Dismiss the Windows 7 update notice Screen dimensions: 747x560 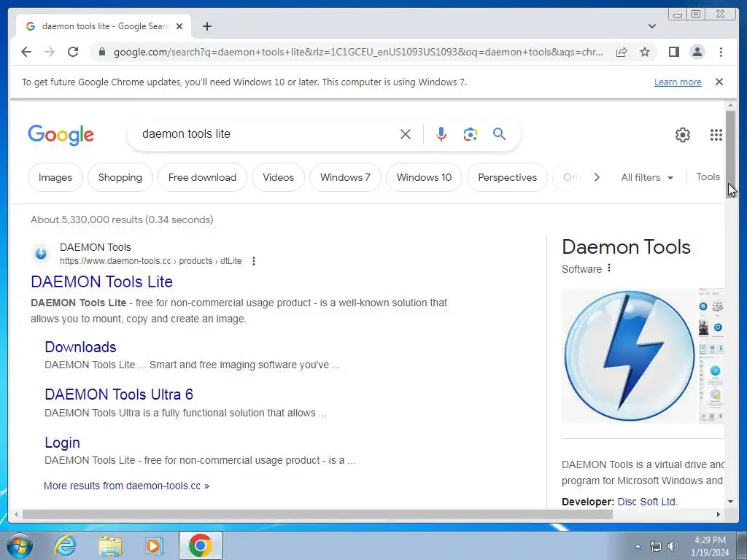coord(719,82)
